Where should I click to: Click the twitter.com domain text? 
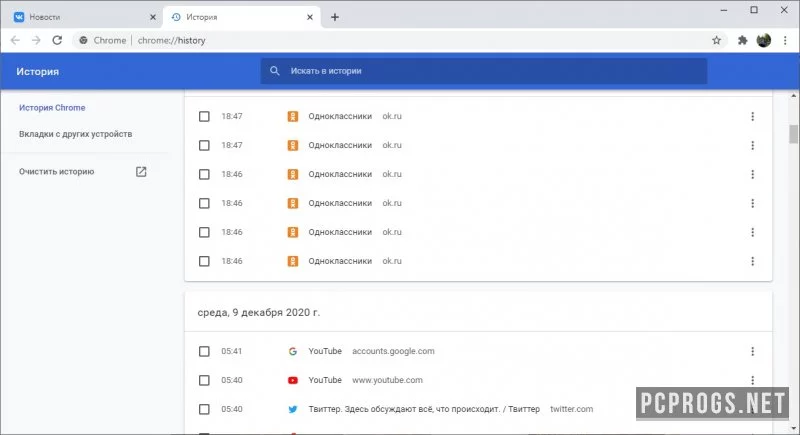tap(571, 409)
